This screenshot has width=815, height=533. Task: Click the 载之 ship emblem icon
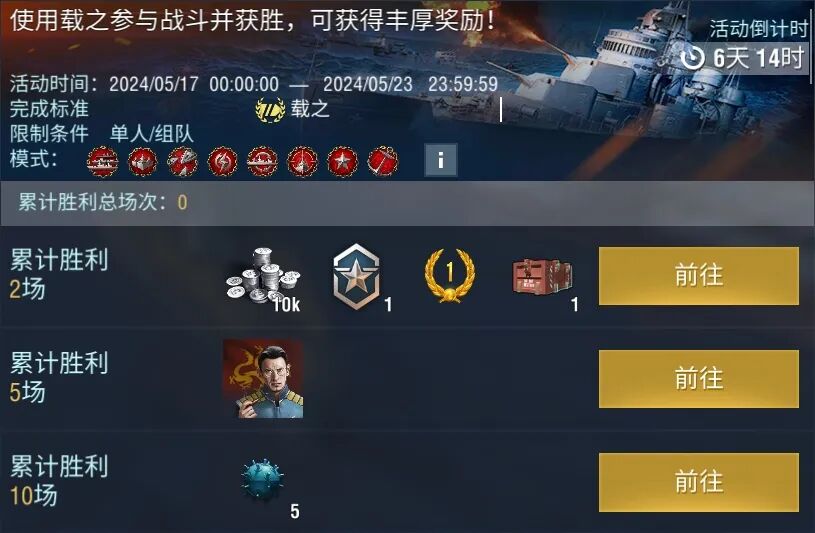tap(270, 110)
